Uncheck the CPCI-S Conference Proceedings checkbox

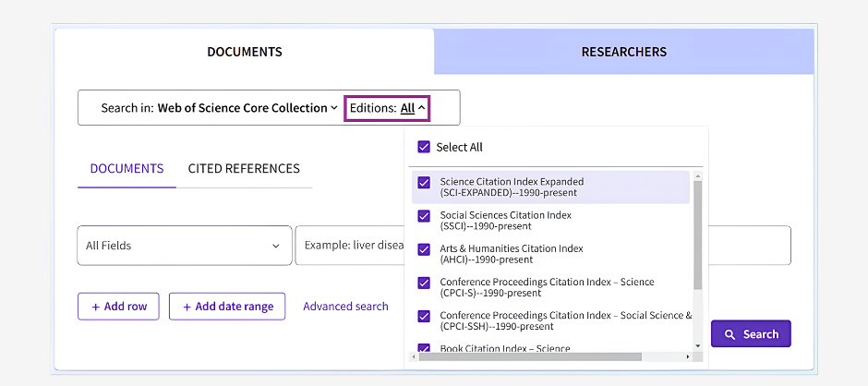(424, 283)
